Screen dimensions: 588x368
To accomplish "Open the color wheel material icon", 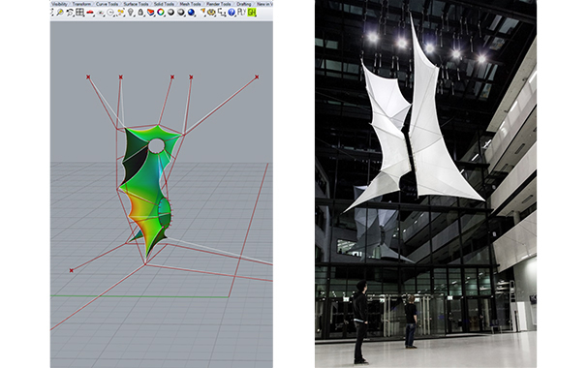I will pyautogui.click(x=161, y=13).
